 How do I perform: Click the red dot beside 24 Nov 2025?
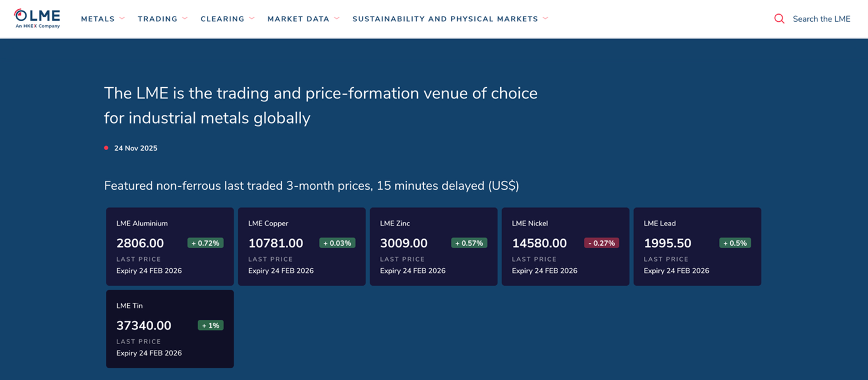pyautogui.click(x=106, y=148)
